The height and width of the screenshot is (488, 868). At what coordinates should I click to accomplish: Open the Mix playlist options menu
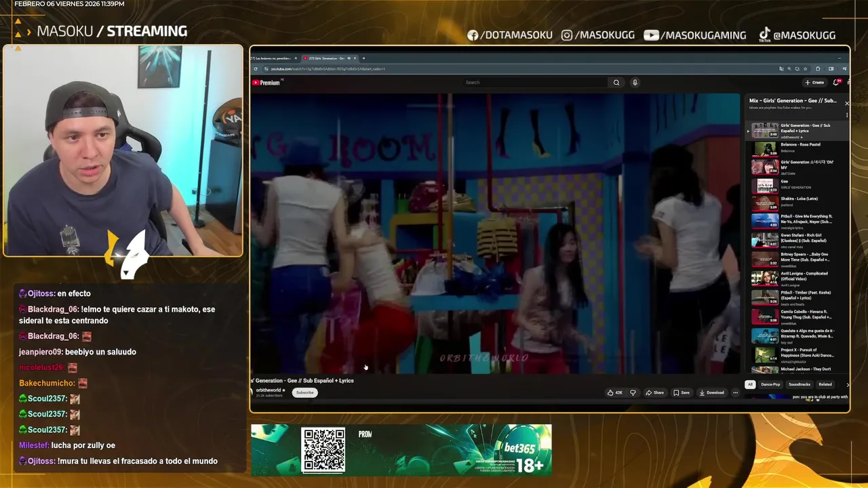pyautogui.click(x=846, y=115)
